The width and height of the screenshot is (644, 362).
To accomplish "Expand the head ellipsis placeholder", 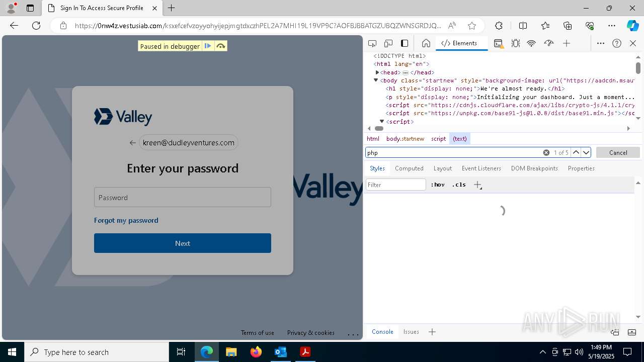I will coord(405,72).
